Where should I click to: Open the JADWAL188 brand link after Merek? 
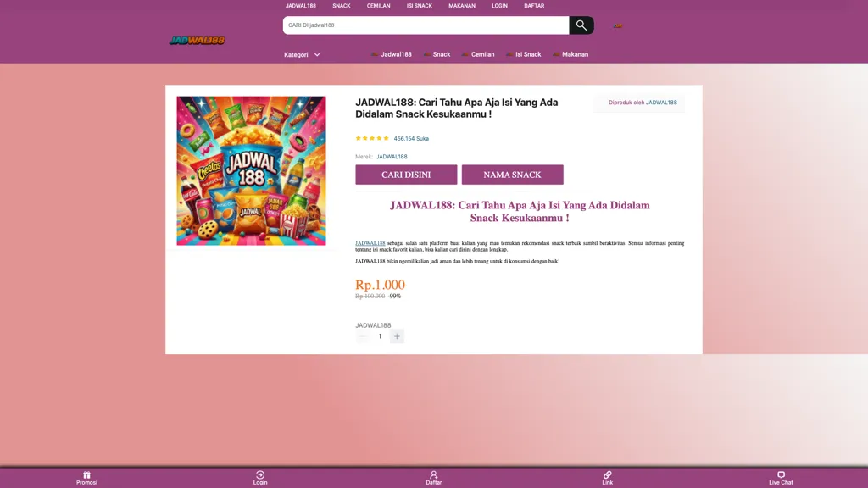pos(392,157)
